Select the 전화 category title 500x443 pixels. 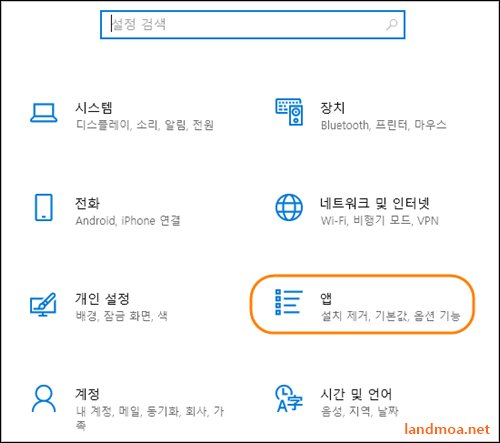point(87,203)
